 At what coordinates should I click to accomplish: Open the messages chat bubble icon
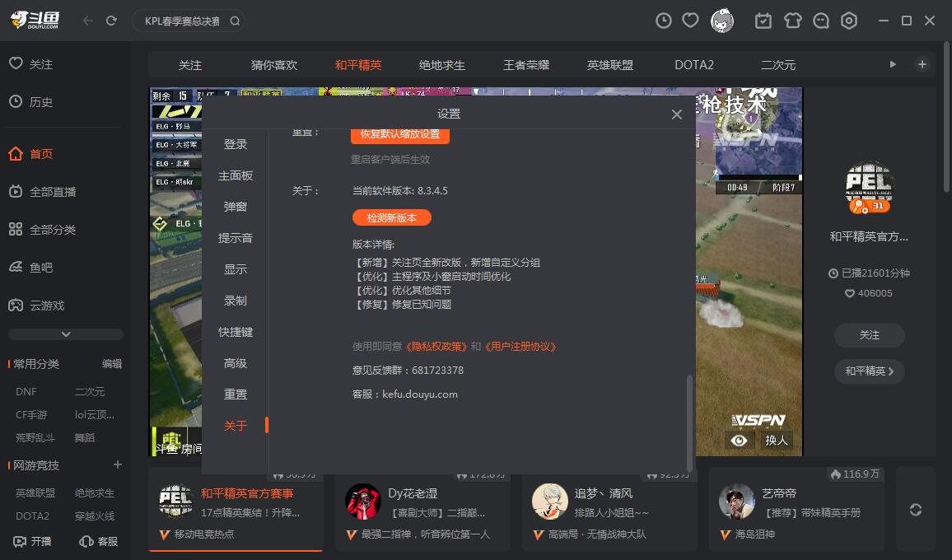821,21
